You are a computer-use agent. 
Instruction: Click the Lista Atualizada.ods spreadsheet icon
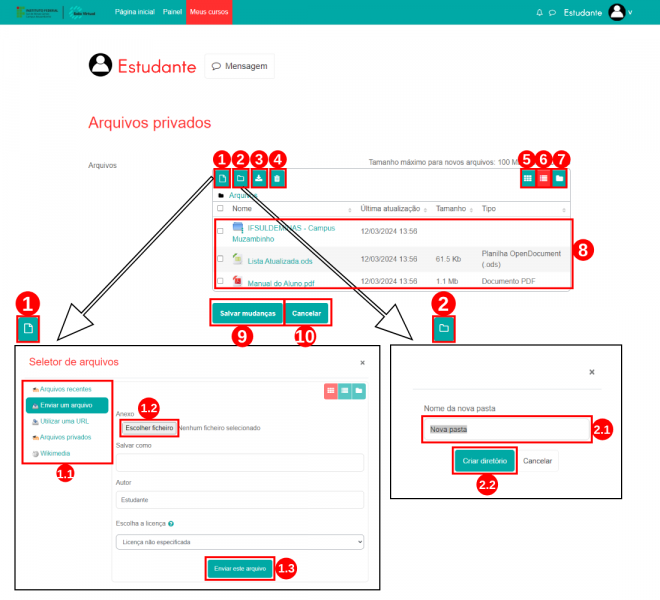click(x=237, y=259)
